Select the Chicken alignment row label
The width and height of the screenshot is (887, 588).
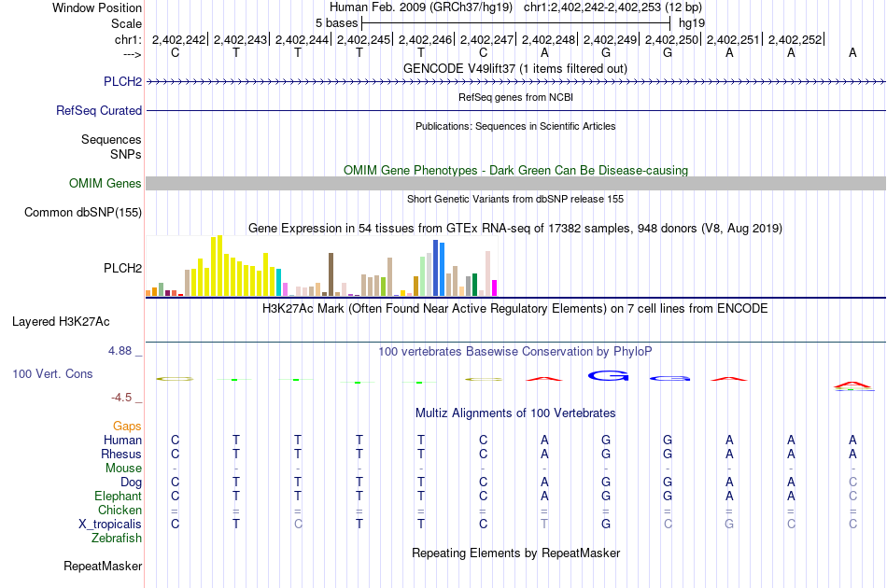click(x=120, y=510)
